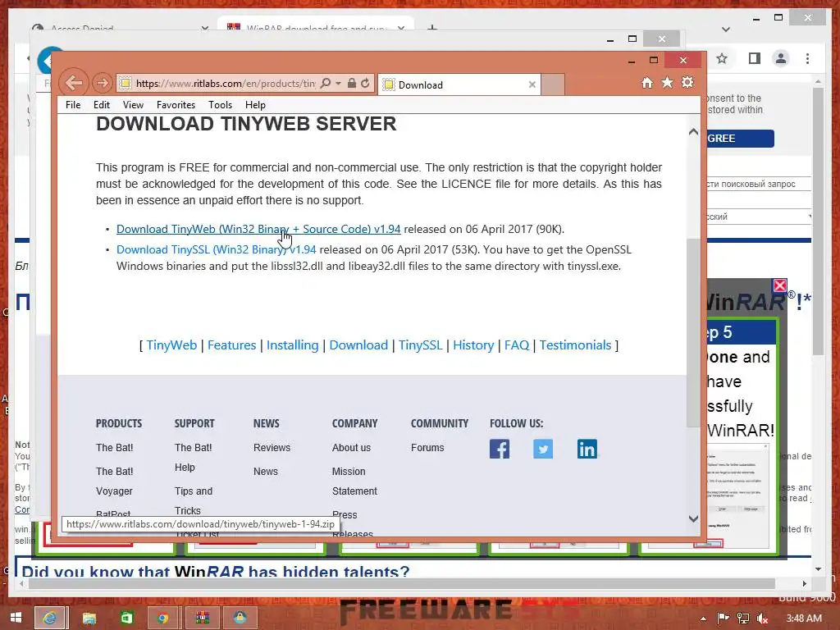Open the Chrome profile avatar
The width and height of the screenshot is (840, 630).
click(781, 58)
